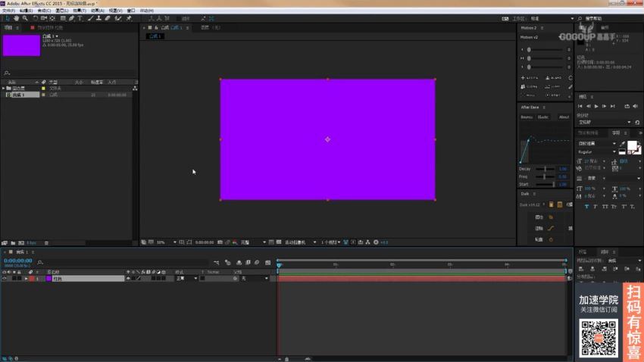Click the search help magnifier icon
This screenshot has width=644, height=362.
point(580,19)
